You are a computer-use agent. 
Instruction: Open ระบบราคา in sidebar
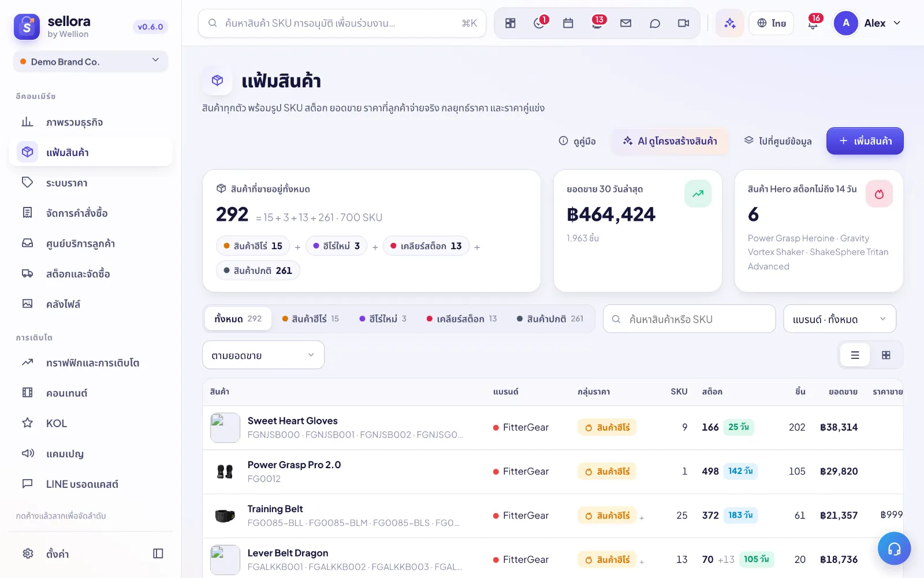click(x=91, y=183)
